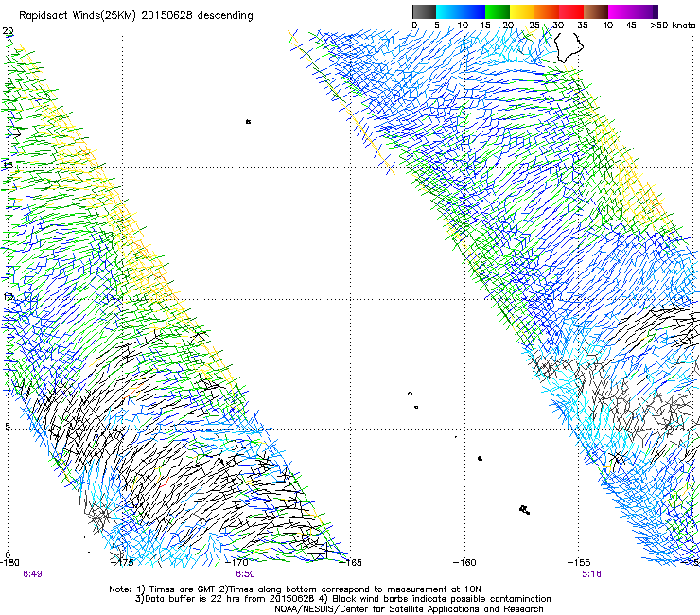Click the small island marker near 17N -170

click(x=248, y=121)
